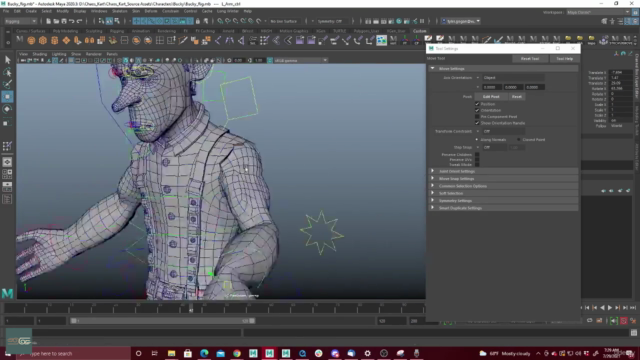Open the Constrain menu

[x=171, y=11]
